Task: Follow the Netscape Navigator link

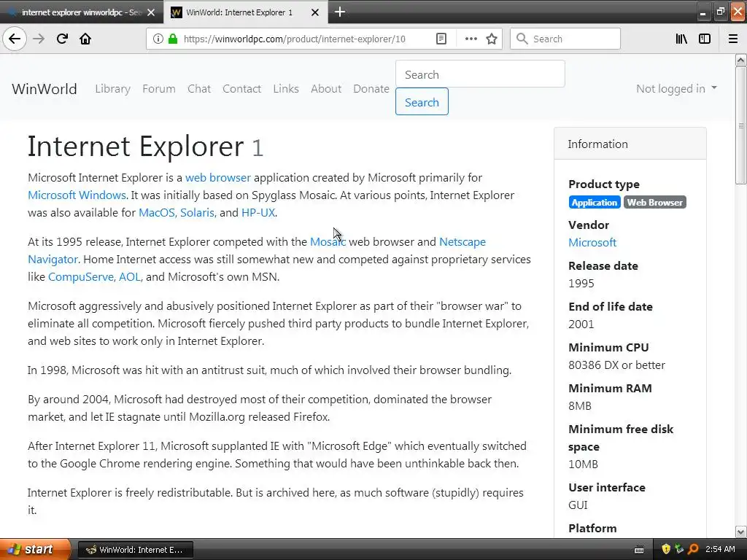Action: tap(462, 242)
